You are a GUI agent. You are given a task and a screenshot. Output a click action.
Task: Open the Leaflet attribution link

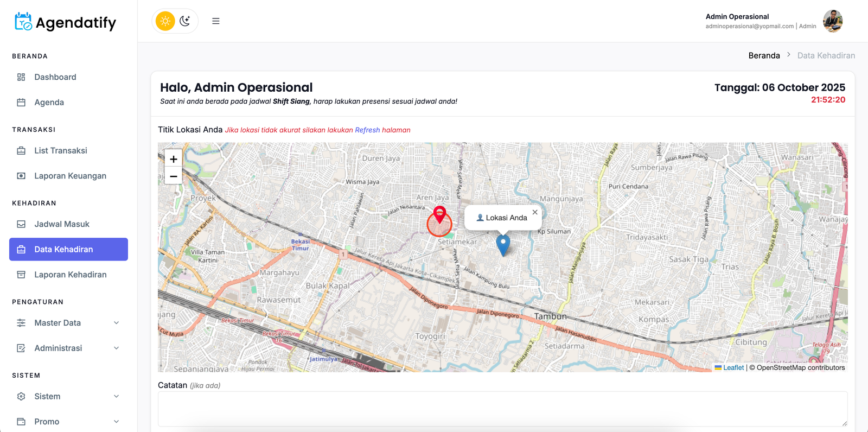733,367
